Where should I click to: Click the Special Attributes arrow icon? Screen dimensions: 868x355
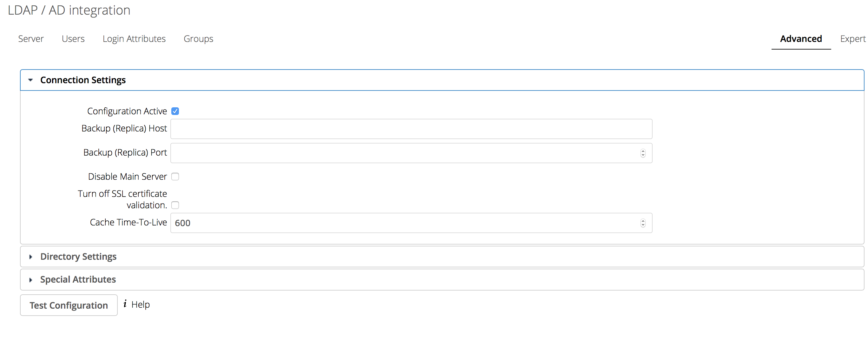31,280
